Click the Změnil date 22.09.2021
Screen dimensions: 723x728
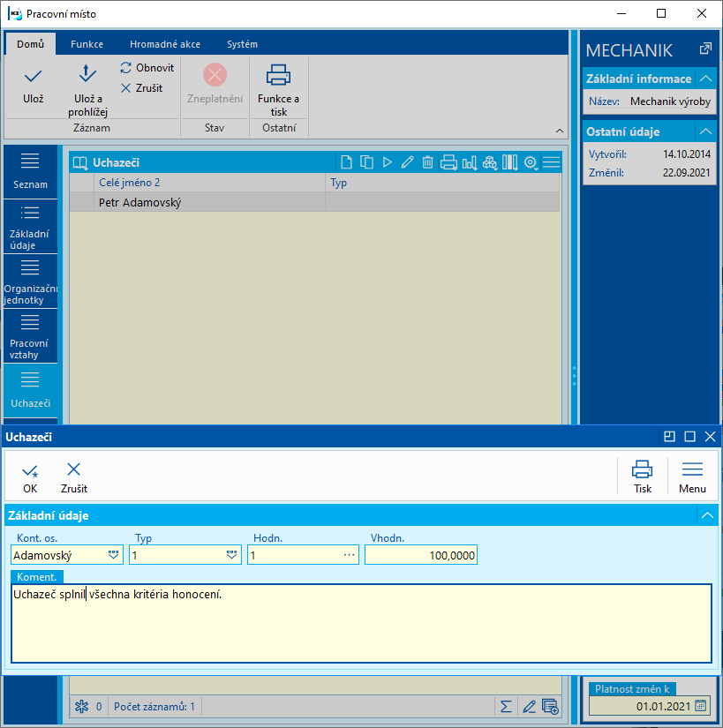[x=686, y=173]
